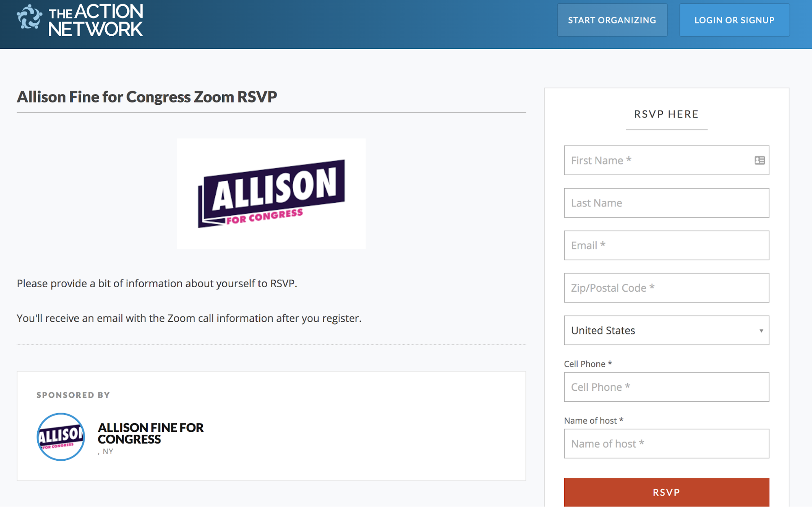
Task: Click the Action Network swirl logo icon
Action: coord(29,17)
